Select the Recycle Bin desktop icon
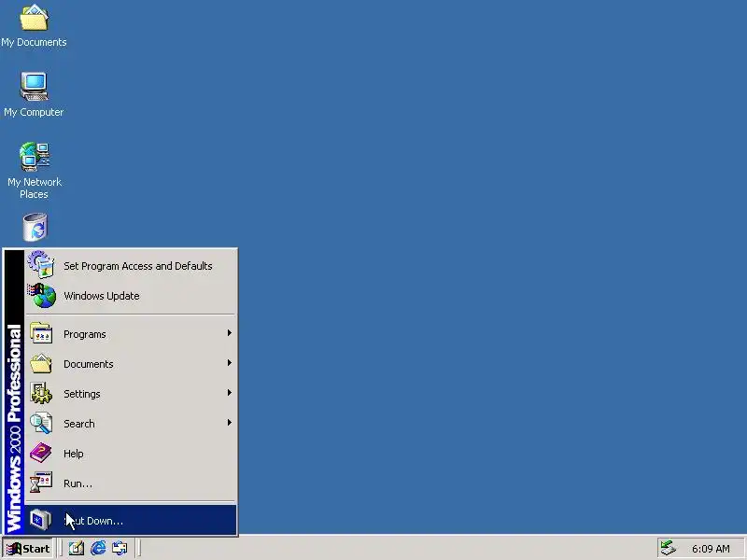This screenshot has width=747, height=560. pyautogui.click(x=35, y=227)
